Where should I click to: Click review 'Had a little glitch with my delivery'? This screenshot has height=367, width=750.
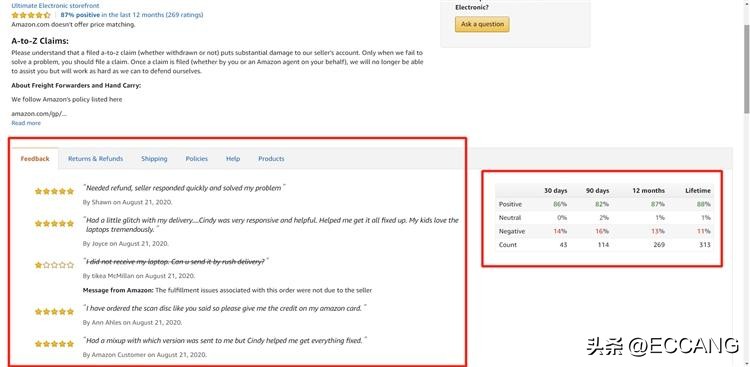click(271, 225)
